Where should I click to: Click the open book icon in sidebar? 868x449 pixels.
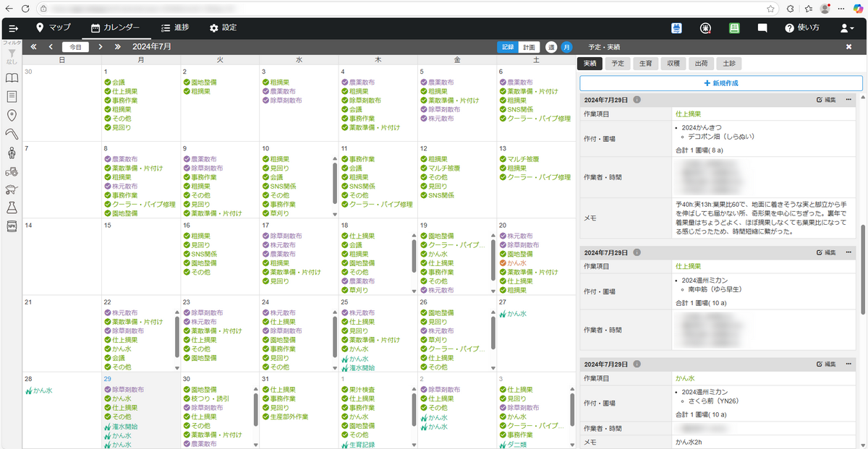12,78
